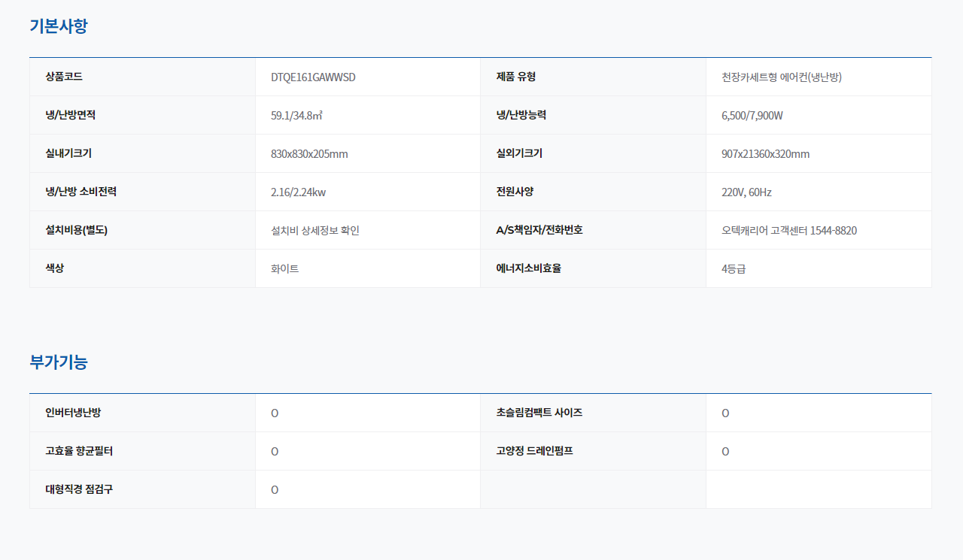
Task: Click outdoor unit size 907x21360x320mm
Action: coord(765,154)
